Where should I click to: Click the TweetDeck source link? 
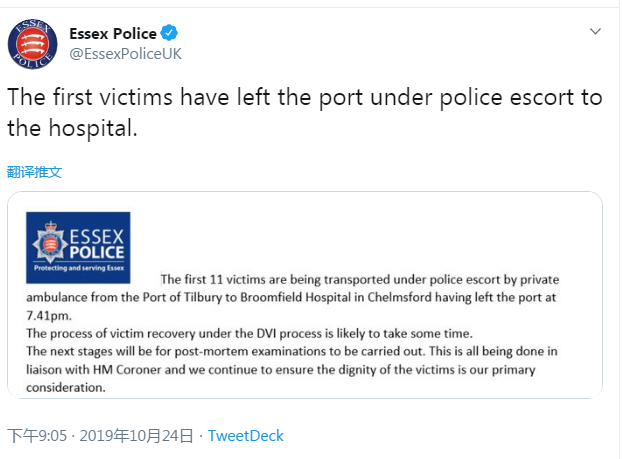click(246, 436)
